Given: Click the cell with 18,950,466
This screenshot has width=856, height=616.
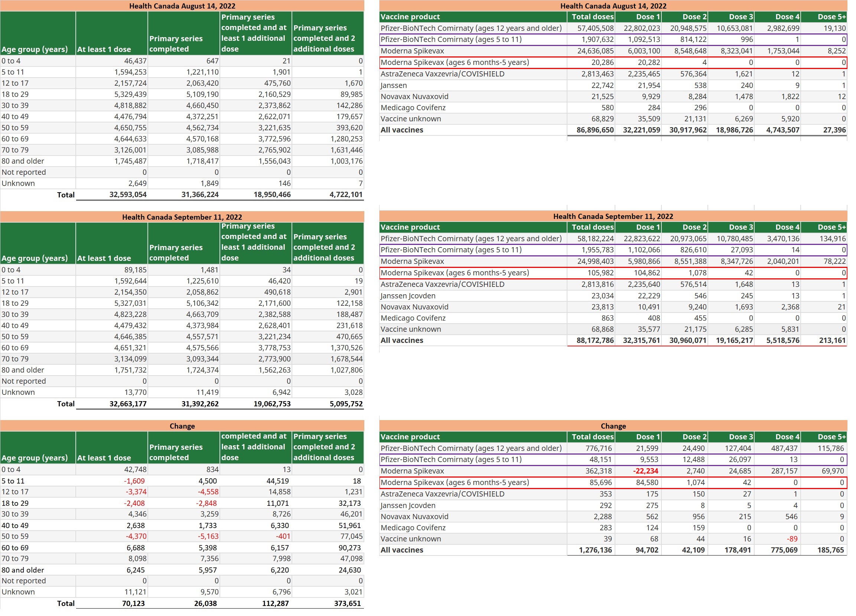Looking at the screenshot, I should (256, 195).
